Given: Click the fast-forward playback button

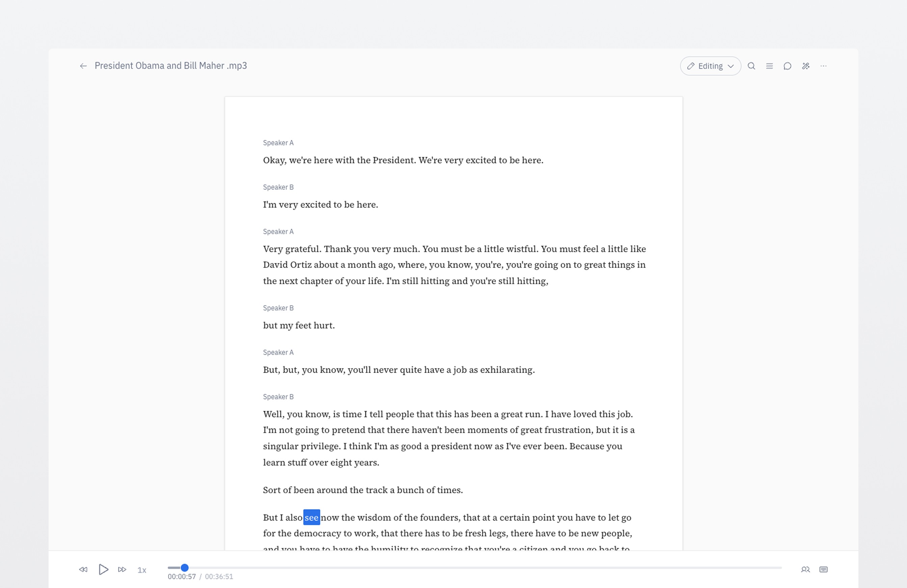Looking at the screenshot, I should tap(122, 570).
